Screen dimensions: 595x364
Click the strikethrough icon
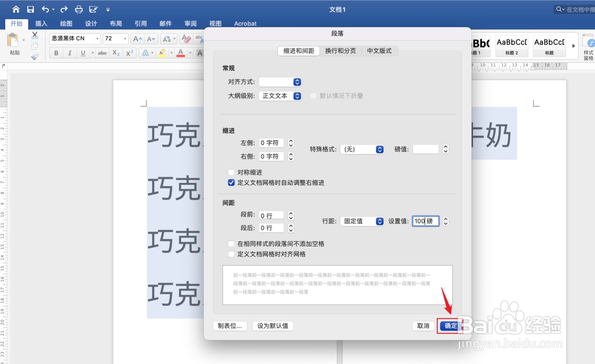coord(102,53)
